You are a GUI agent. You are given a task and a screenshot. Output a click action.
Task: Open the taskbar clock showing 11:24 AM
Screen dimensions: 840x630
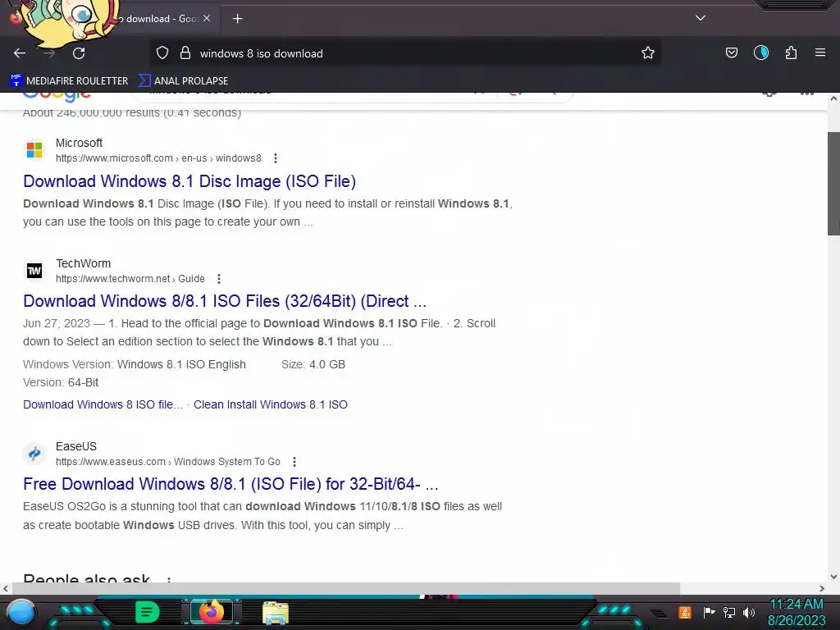[x=797, y=612]
